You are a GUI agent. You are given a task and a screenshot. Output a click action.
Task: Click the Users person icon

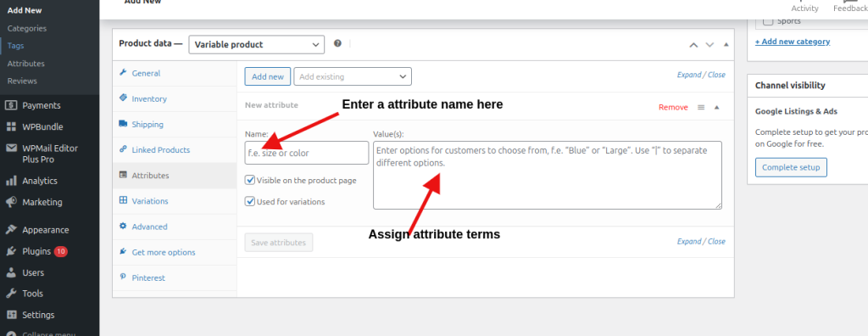[x=11, y=273]
